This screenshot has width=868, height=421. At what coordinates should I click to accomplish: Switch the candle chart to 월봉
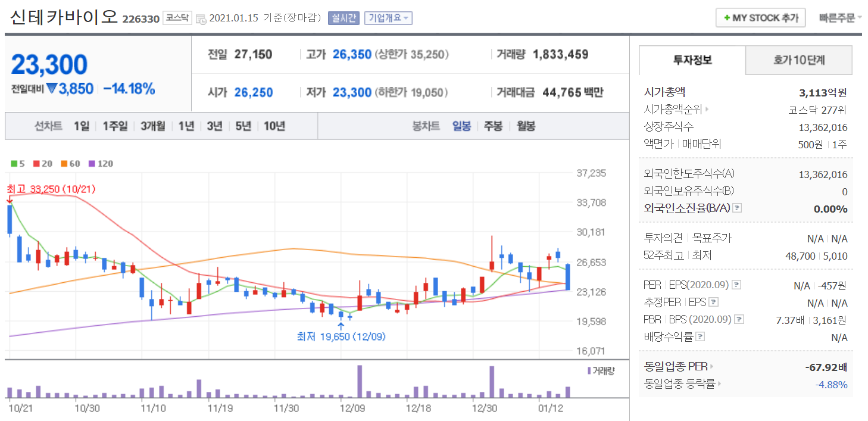pyautogui.click(x=525, y=126)
